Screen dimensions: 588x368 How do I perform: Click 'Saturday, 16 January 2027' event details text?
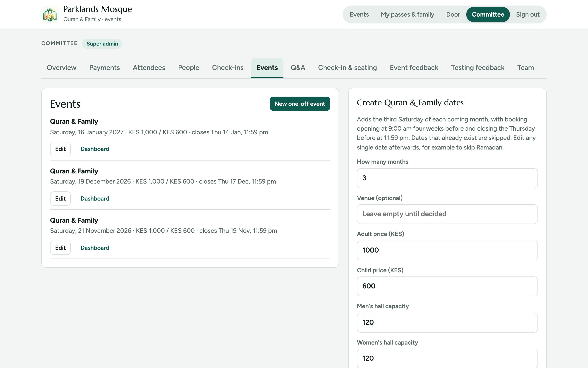coord(159,132)
